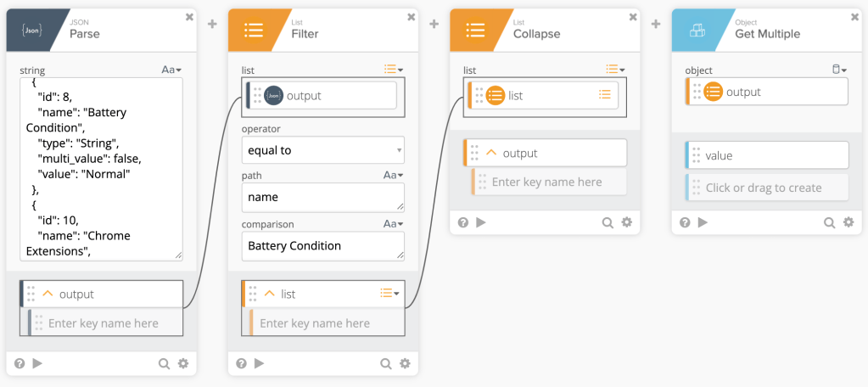Open help icon on Get Multiple card
868x387 pixels.
tap(685, 222)
